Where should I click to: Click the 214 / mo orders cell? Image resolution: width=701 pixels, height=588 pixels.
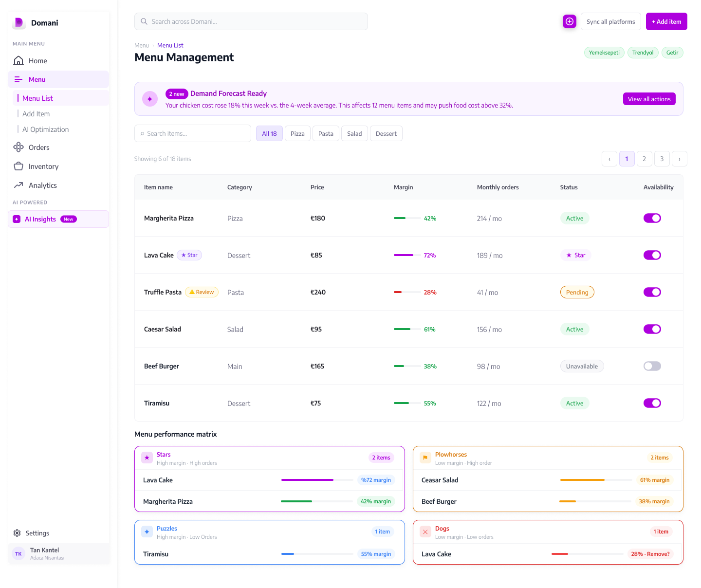pyautogui.click(x=489, y=219)
